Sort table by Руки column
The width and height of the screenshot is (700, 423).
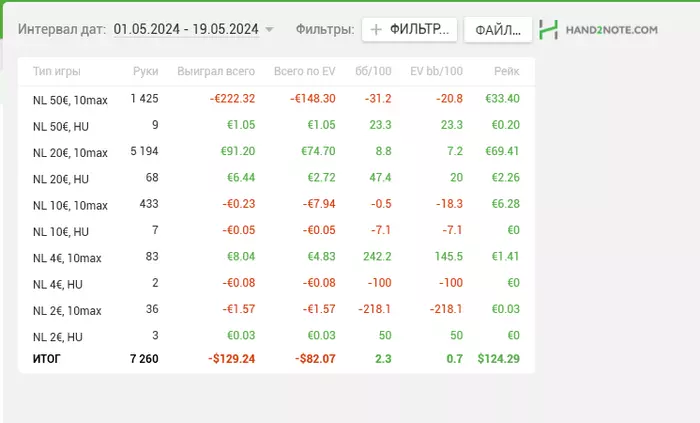(145, 72)
